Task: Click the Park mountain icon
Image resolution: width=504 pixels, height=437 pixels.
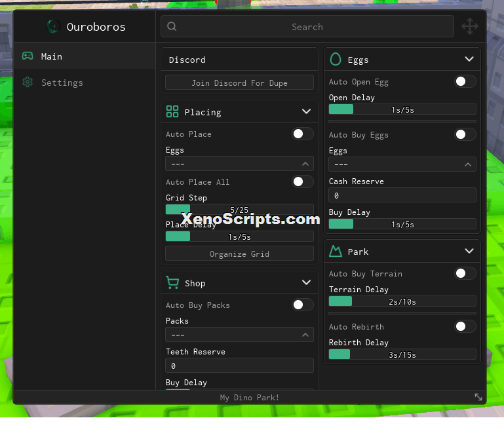Action: point(336,251)
